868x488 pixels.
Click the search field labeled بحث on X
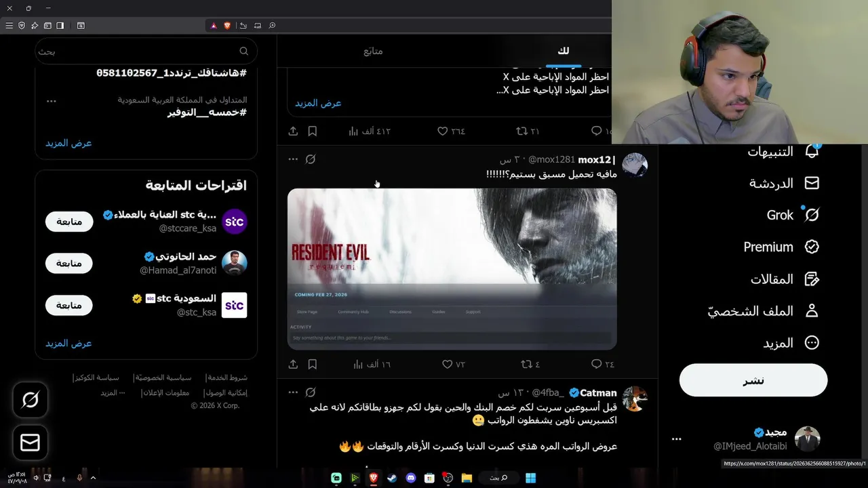[x=146, y=51]
